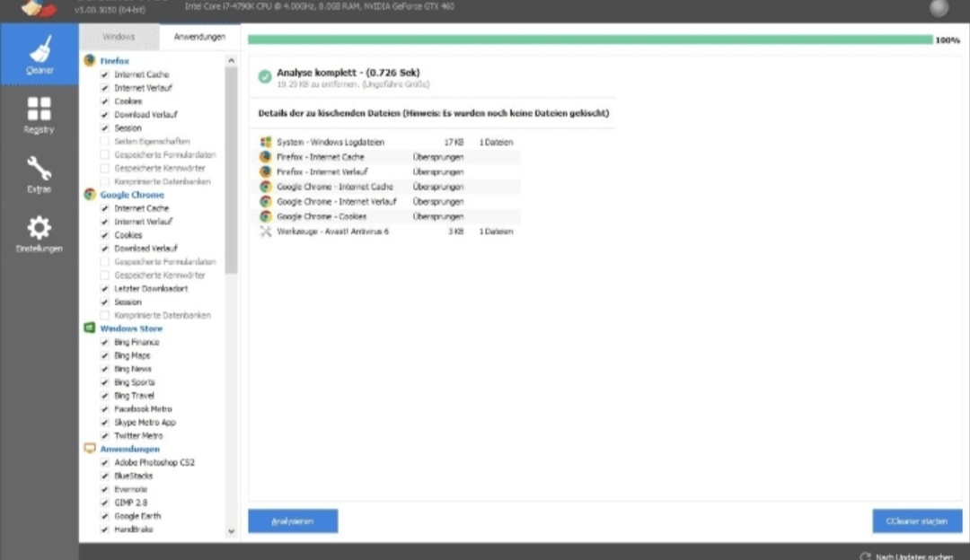Screen dimensions: 970x560
Task: Click tools icon of Avast Antivirus row
Action: point(265,232)
